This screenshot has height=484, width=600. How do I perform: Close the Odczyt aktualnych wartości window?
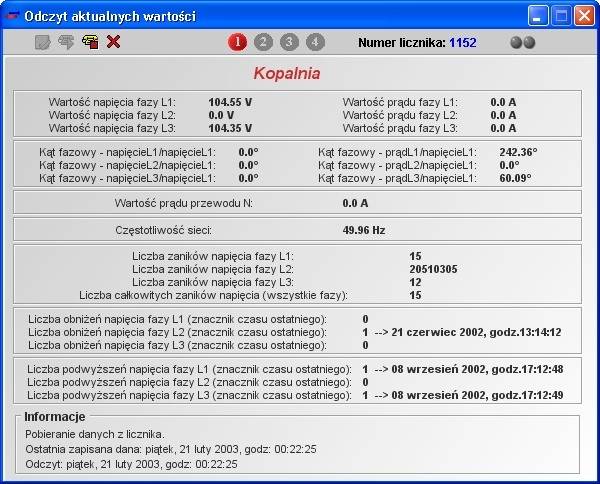[x=584, y=16]
